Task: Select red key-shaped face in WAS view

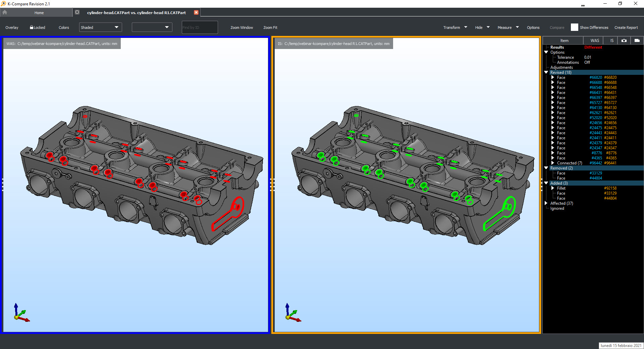Action: (x=227, y=214)
